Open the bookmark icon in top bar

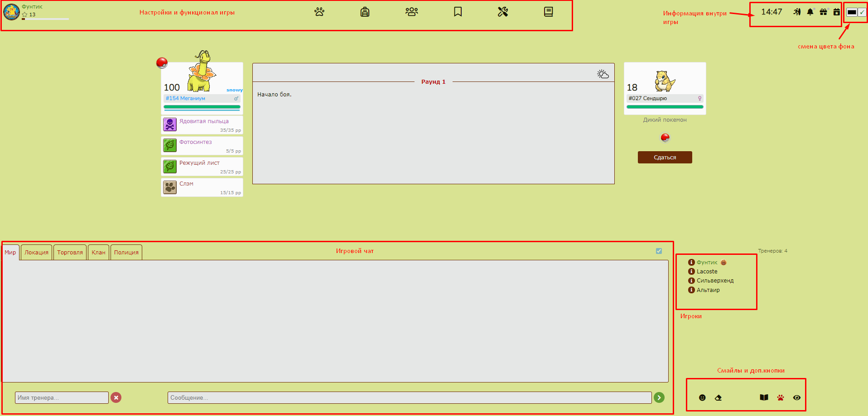click(x=458, y=12)
